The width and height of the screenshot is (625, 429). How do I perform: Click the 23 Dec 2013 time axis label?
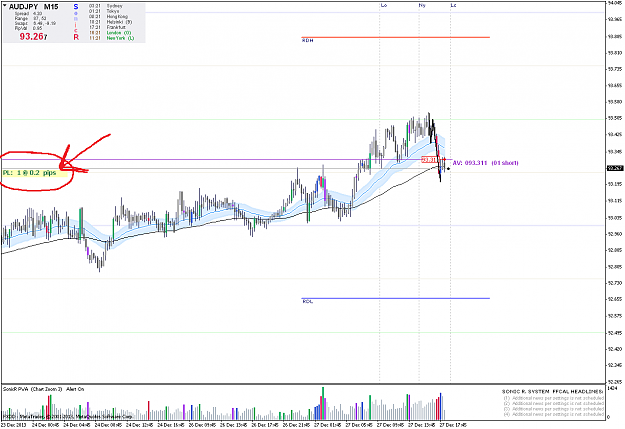(x=12, y=425)
